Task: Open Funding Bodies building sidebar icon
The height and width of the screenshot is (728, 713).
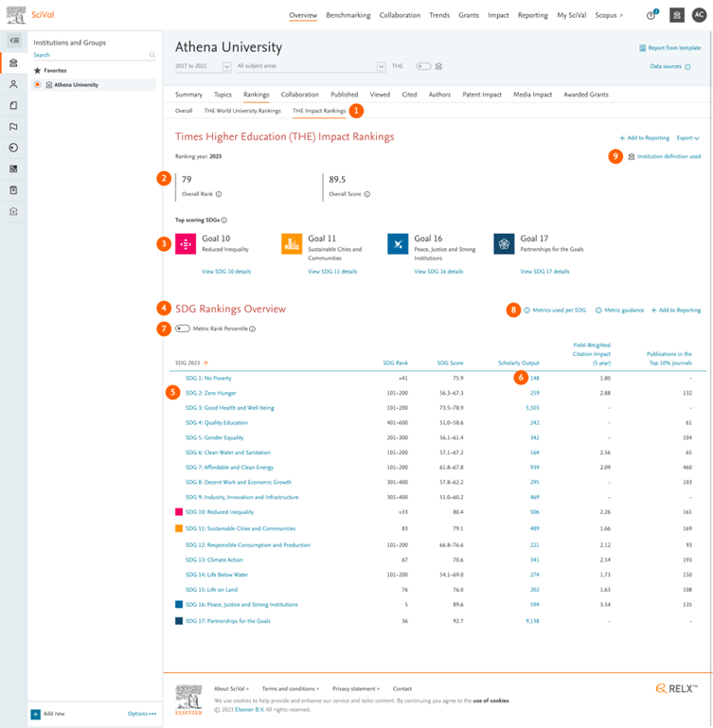Action: pyautogui.click(x=13, y=211)
